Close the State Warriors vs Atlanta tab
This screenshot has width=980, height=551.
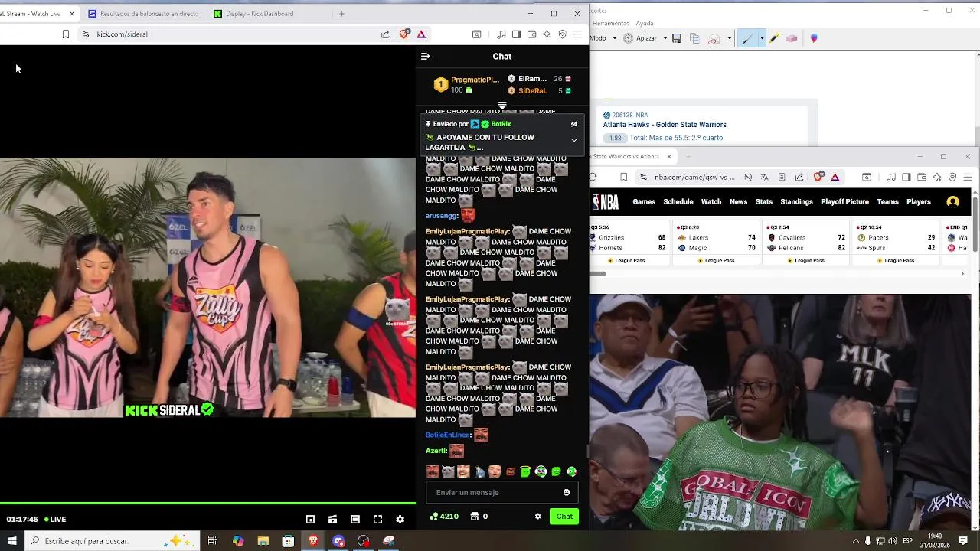(669, 156)
